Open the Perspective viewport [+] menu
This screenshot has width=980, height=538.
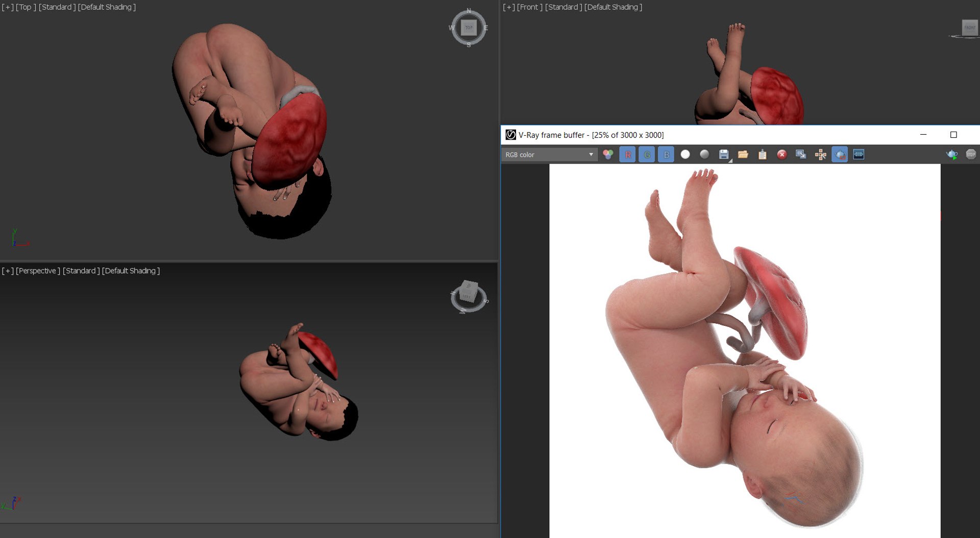pyautogui.click(x=8, y=271)
